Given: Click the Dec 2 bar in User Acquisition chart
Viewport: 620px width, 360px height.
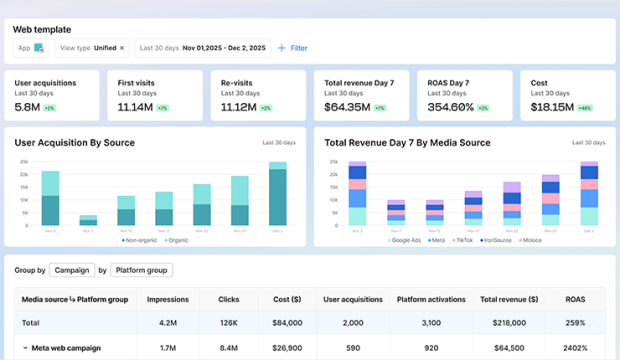Looking at the screenshot, I should [x=278, y=193].
